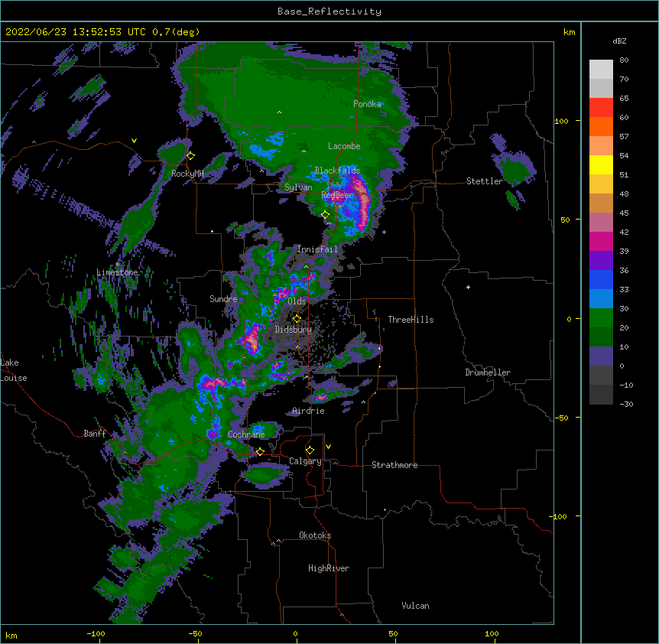Select the purple 39-36 dBZ legend swatch

pyautogui.click(x=601, y=260)
